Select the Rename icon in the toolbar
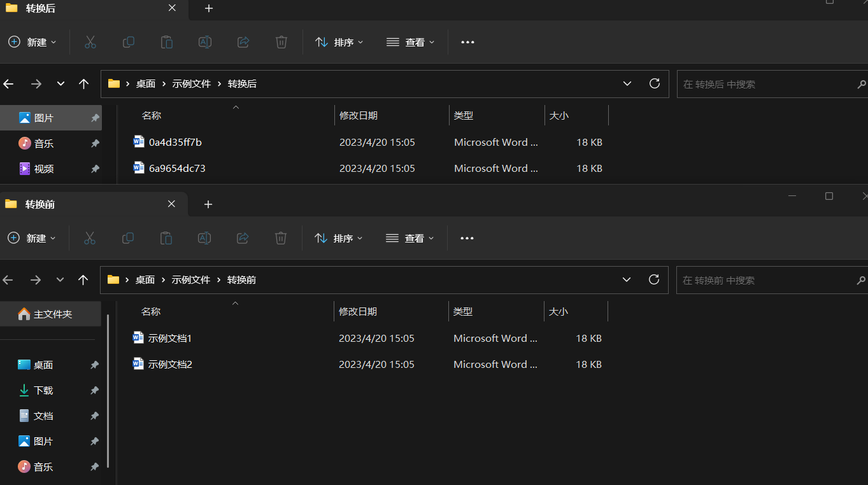This screenshot has height=485, width=868. coord(204,42)
